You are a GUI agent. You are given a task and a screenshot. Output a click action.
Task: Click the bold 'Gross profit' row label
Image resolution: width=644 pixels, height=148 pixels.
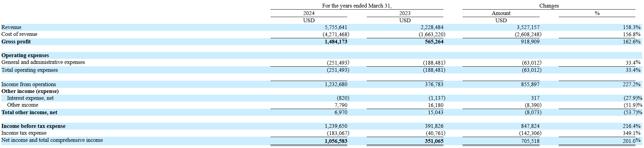[x=16, y=42]
